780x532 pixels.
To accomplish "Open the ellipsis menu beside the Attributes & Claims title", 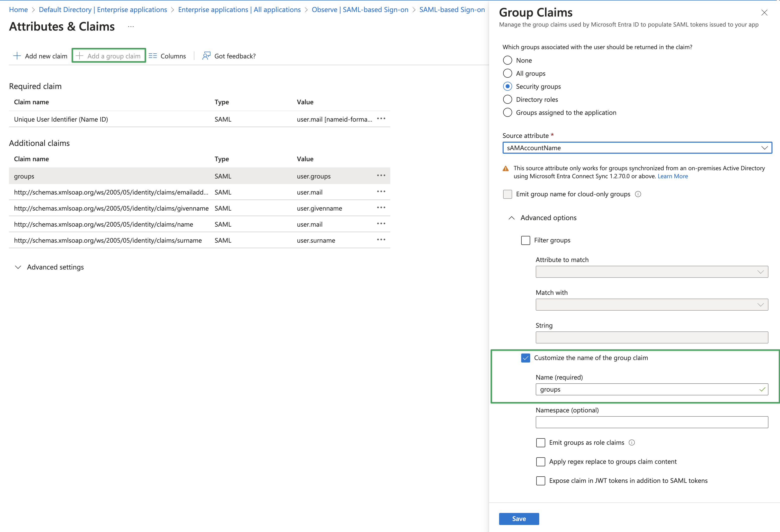I will [131, 26].
